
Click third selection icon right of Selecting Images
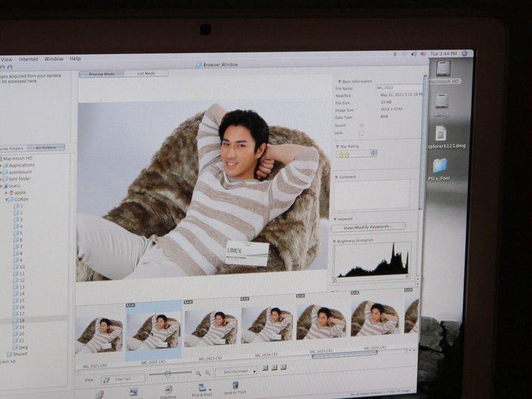click(x=283, y=367)
